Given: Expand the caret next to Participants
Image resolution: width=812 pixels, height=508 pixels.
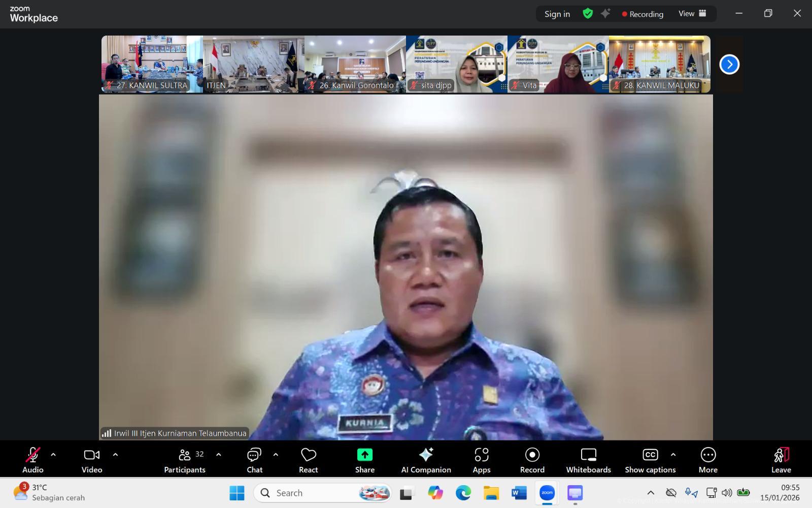Looking at the screenshot, I should 219,455.
